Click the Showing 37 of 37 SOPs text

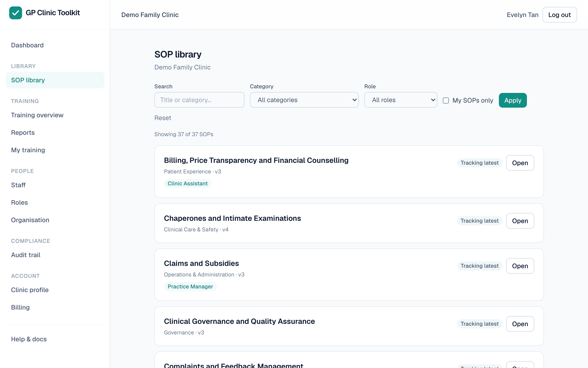click(x=184, y=134)
